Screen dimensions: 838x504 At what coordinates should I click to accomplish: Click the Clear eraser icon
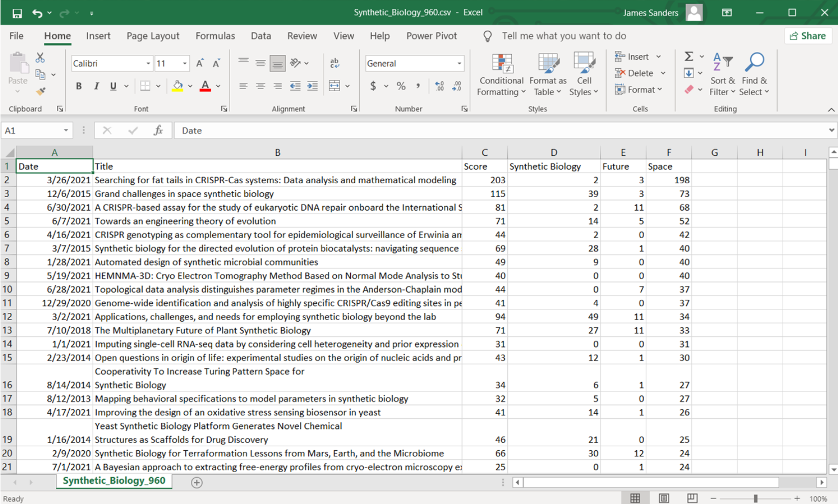coord(689,90)
